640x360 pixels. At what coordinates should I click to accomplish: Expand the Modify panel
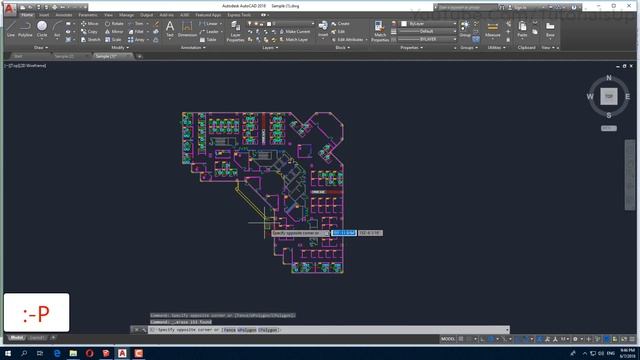(x=120, y=48)
